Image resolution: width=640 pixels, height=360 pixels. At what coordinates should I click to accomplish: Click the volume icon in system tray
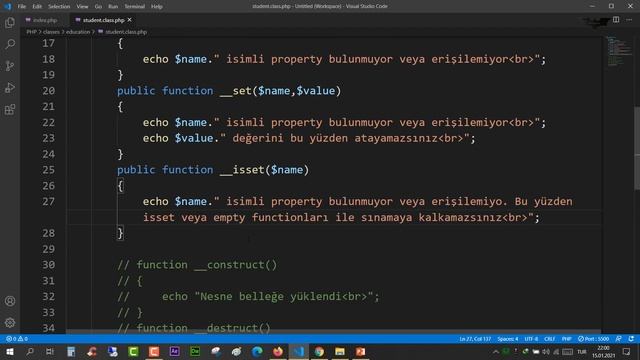pyautogui.click(x=546, y=351)
